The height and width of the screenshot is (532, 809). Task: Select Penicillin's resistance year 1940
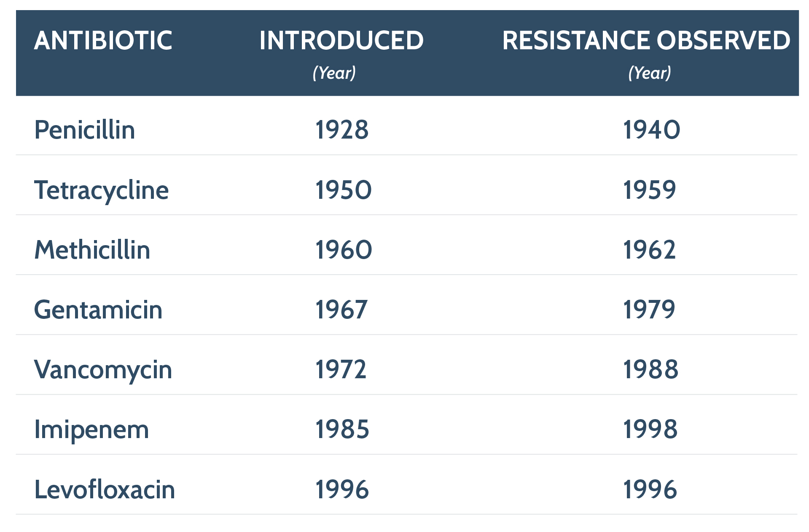pos(651,130)
